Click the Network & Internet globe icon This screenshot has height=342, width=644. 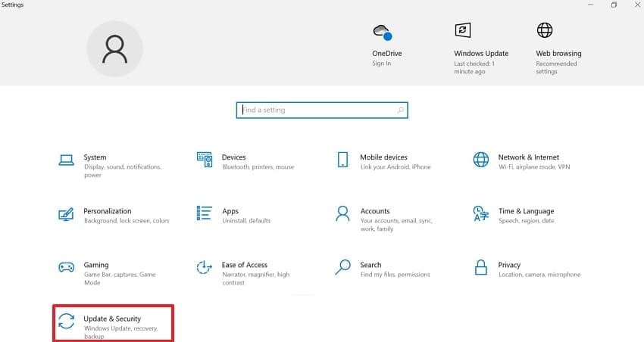point(480,160)
